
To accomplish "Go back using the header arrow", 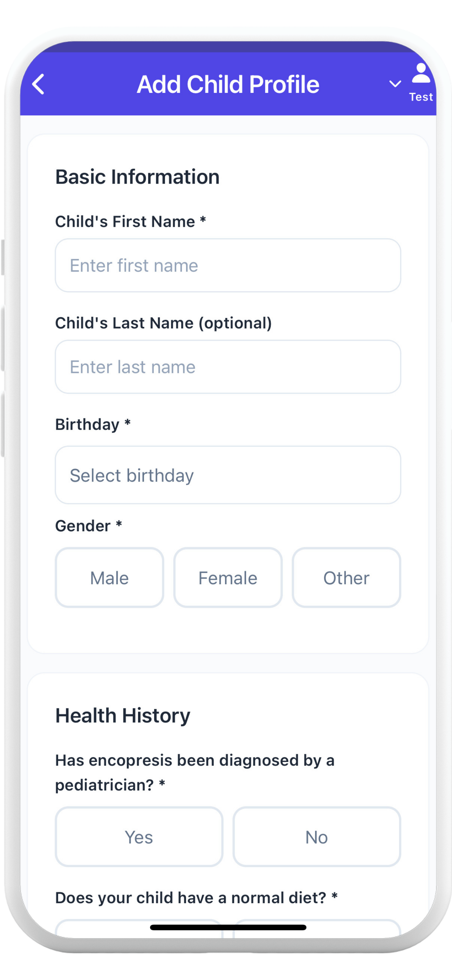I will [39, 84].
